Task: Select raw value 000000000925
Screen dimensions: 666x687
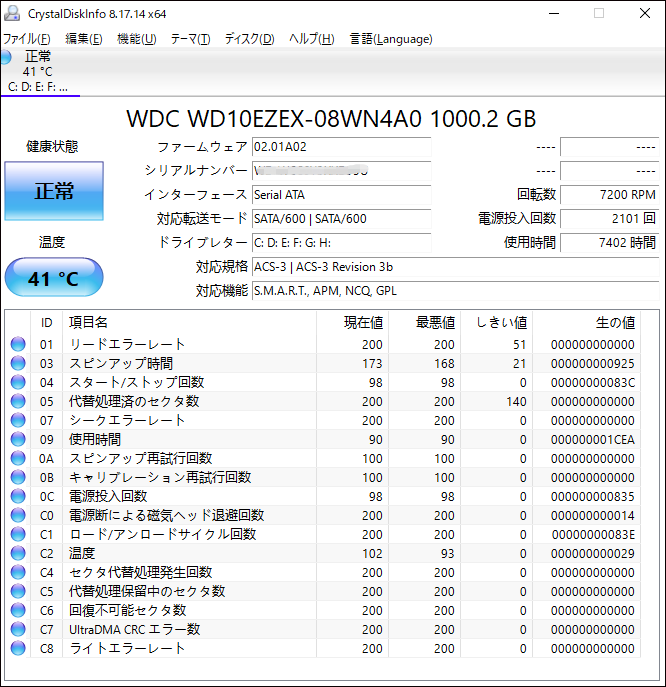Action: click(593, 364)
